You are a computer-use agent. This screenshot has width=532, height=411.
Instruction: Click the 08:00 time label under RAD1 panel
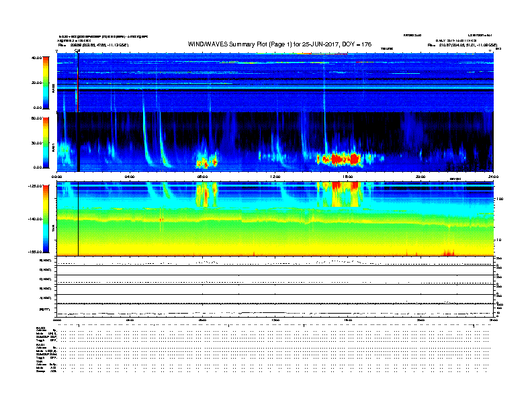[203, 177]
